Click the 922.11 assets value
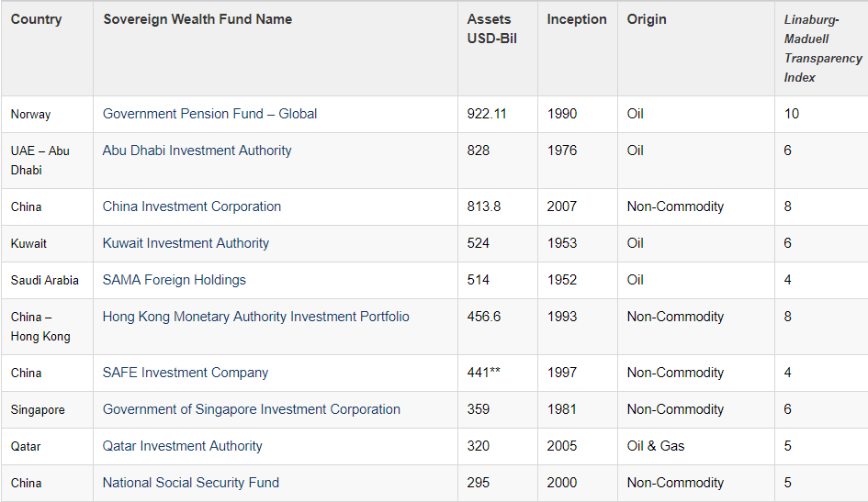The height and width of the screenshot is (502, 868). (487, 114)
